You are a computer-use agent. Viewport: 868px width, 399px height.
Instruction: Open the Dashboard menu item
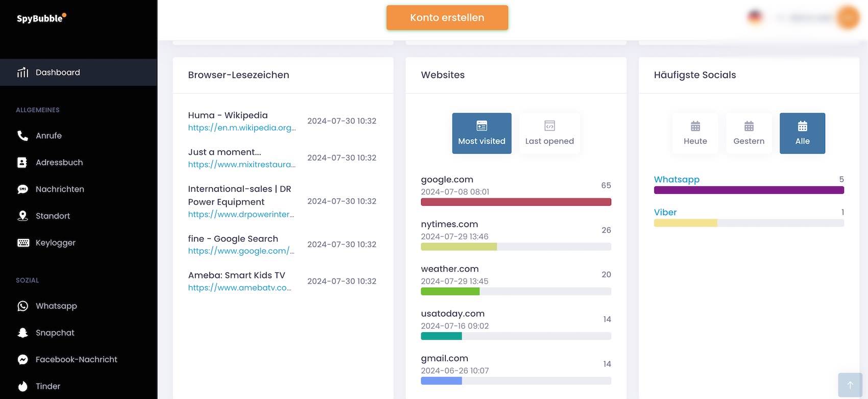pyautogui.click(x=79, y=72)
